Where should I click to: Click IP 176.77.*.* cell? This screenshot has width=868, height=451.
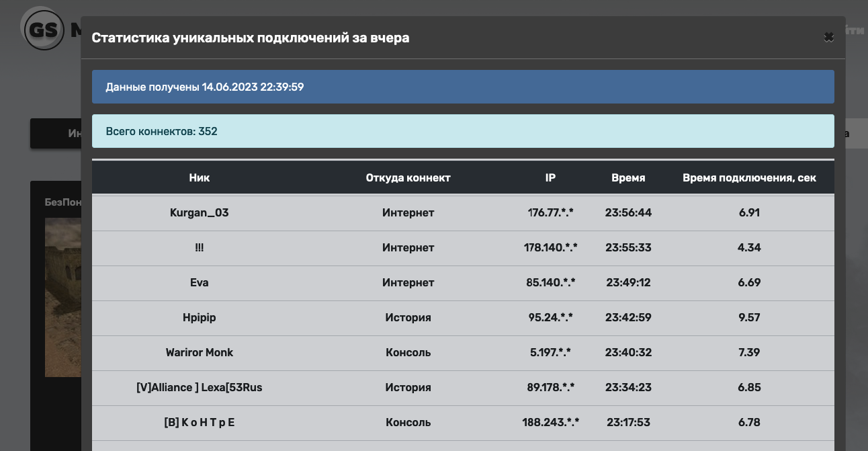pyautogui.click(x=550, y=212)
